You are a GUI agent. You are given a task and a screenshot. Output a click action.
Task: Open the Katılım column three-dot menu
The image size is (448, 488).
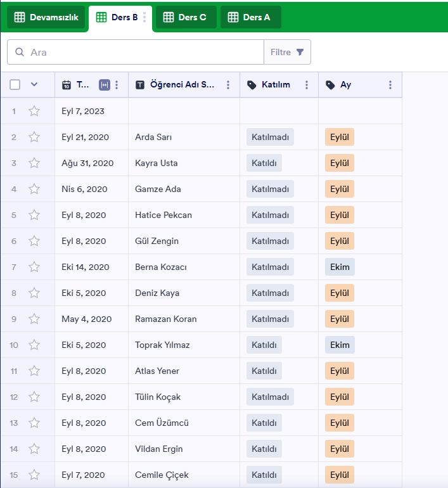pyautogui.click(x=307, y=85)
